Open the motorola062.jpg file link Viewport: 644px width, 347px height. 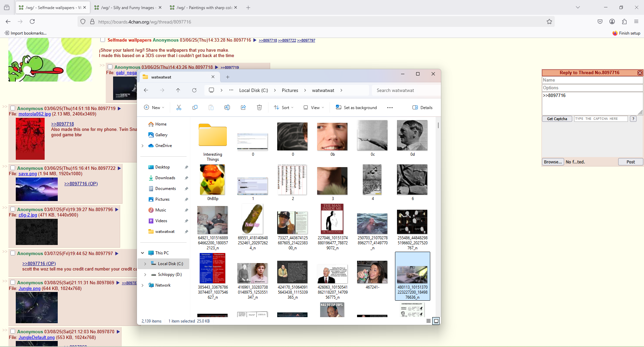coord(35,114)
